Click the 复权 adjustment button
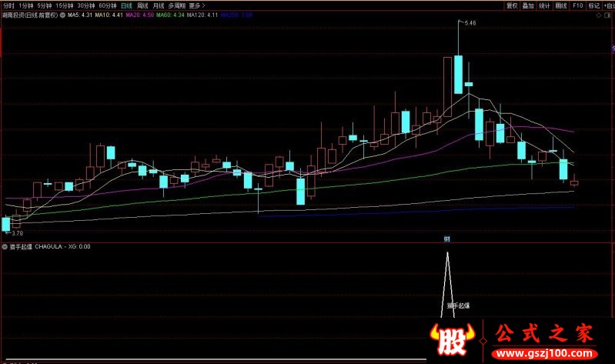The image size is (615, 364). pos(511,5)
